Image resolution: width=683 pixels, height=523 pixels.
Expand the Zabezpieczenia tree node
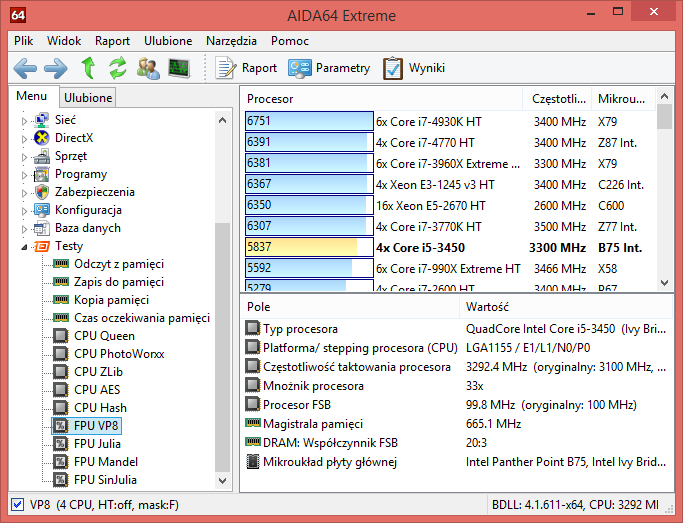point(24,193)
